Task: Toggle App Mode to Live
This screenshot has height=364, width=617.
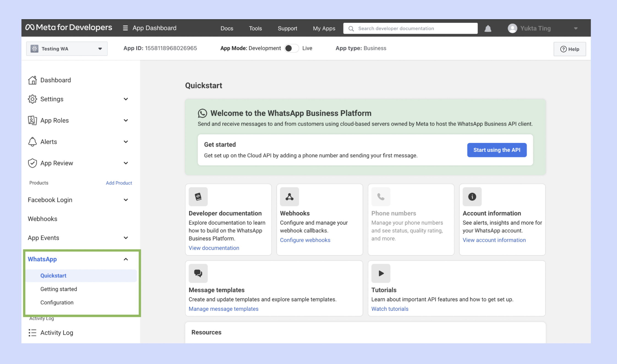Action: [292, 48]
